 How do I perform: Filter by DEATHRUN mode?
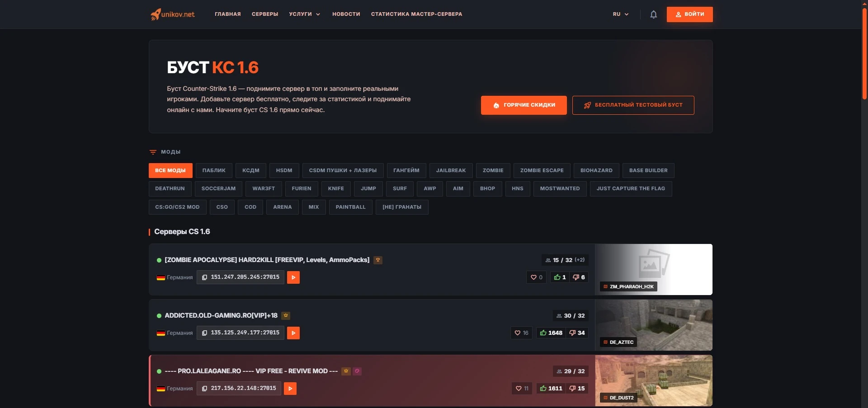(170, 189)
